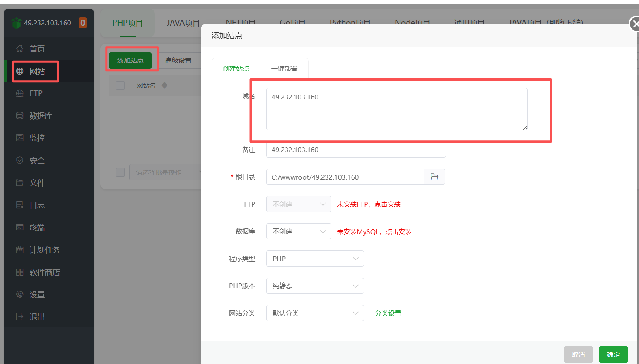The width and height of the screenshot is (639, 364).
Task: Open the FTP section icon
Action: click(x=20, y=93)
